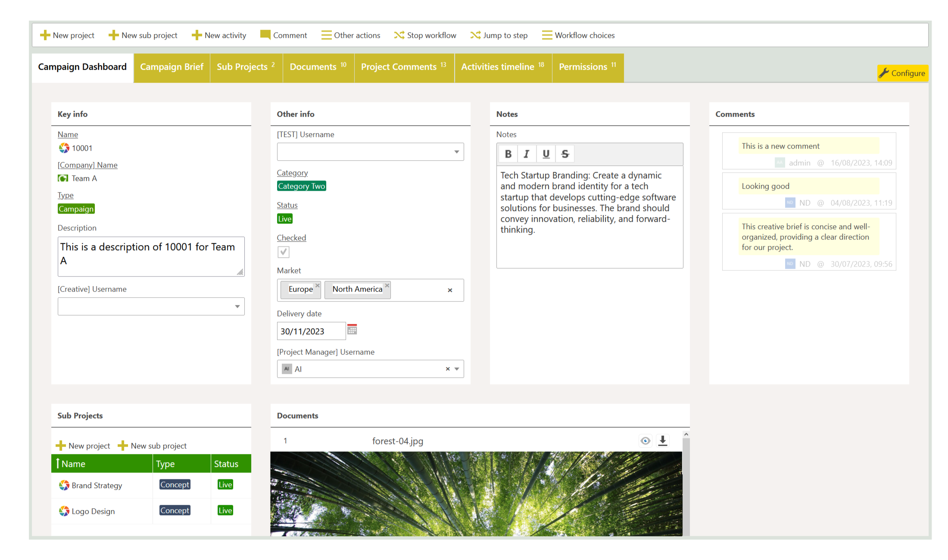Click the Configure button
The image size is (948, 560).
903,73
